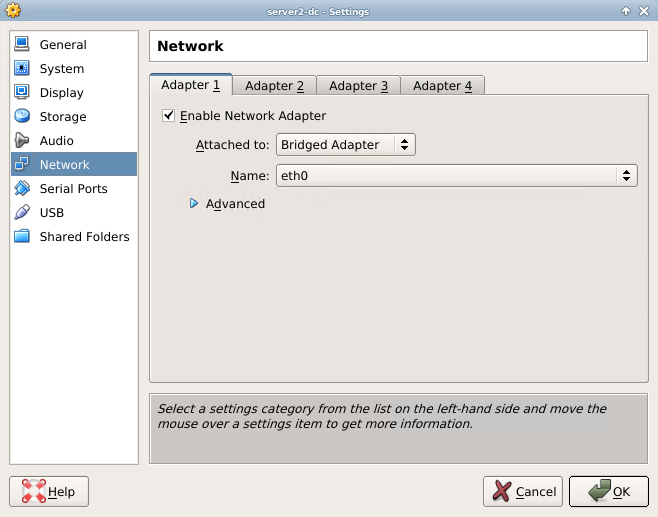This screenshot has width=658, height=517.
Task: Switch to Adapter 1 tab
Action: pyautogui.click(x=191, y=85)
